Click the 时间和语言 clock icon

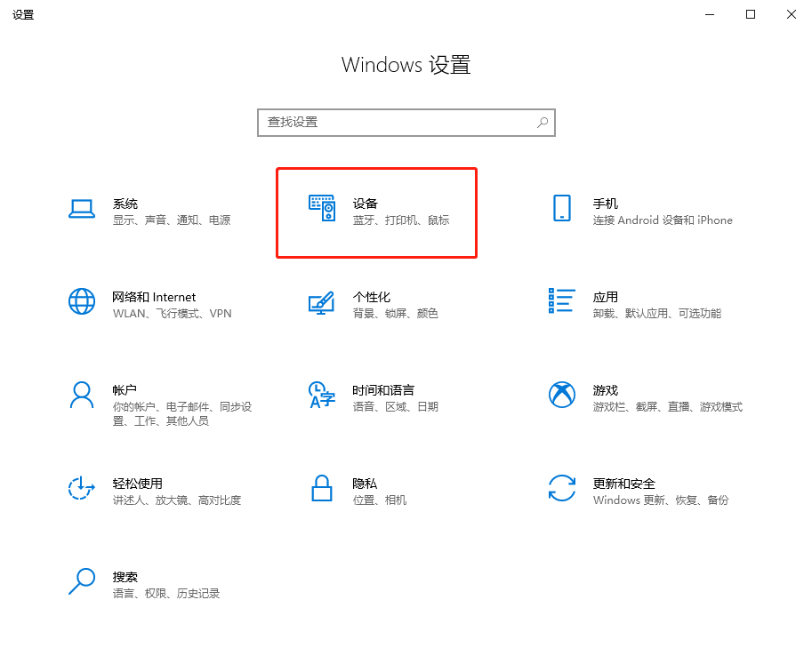point(322,395)
